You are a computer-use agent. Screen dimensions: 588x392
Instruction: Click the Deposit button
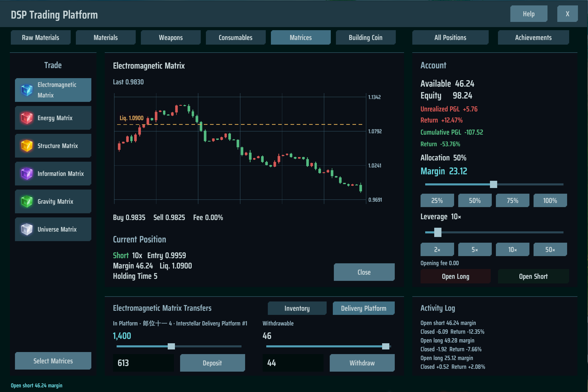tap(212, 363)
